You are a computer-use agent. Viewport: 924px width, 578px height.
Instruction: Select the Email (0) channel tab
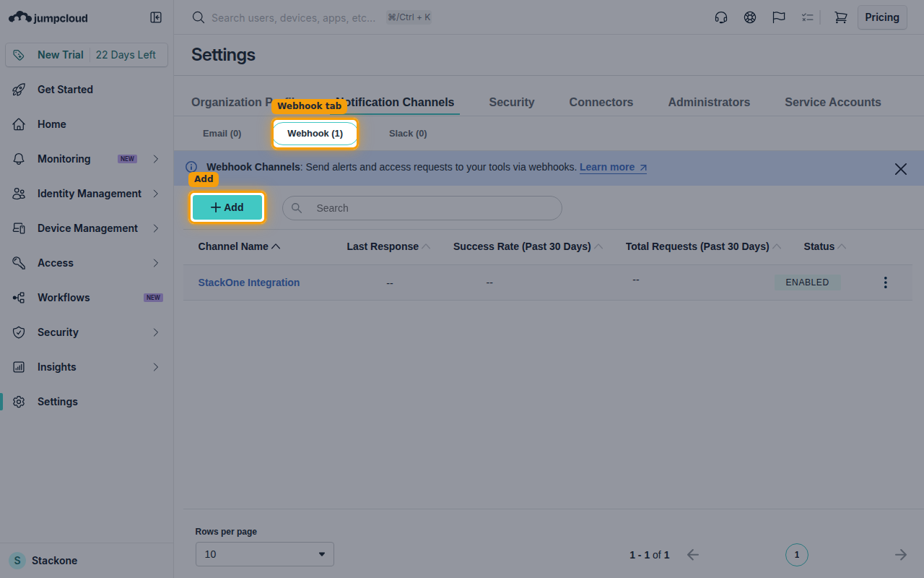point(222,134)
